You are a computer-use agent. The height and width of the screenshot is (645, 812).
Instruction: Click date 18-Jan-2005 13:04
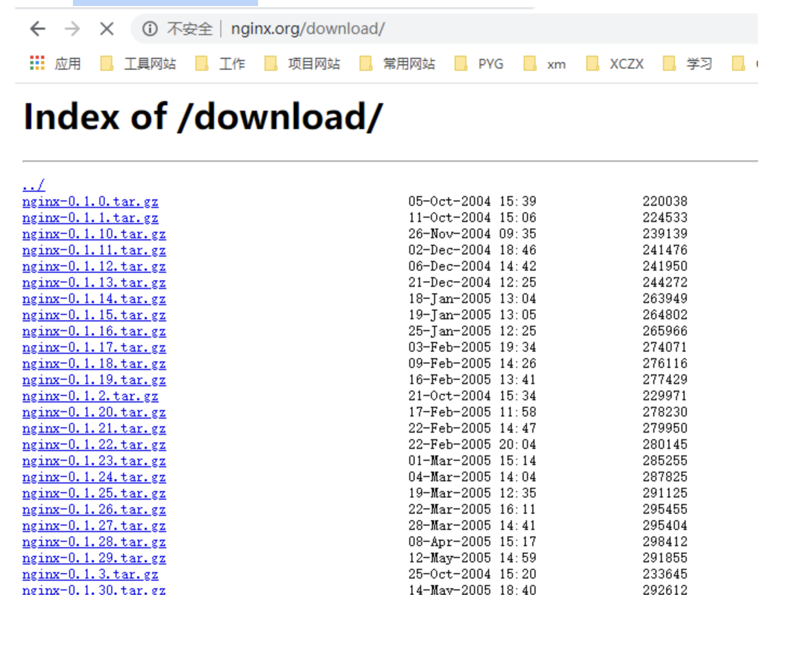(472, 299)
